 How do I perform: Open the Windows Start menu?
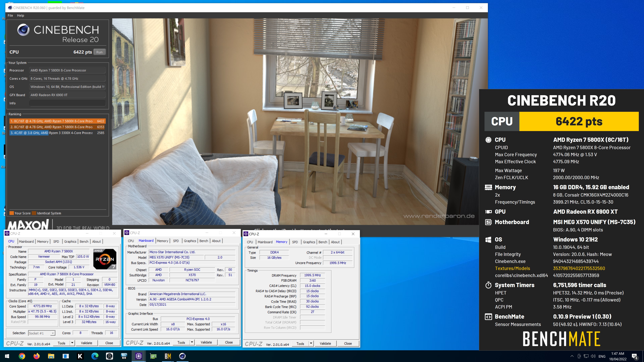click(7, 356)
